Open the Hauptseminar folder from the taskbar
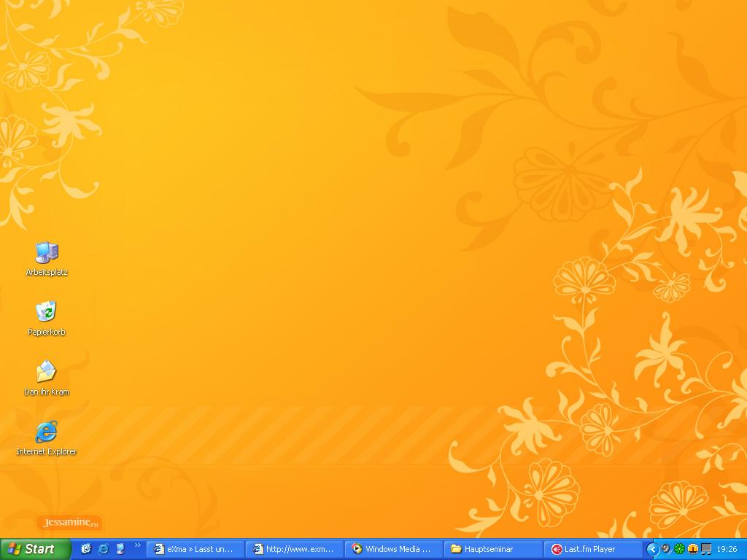Screen dimensions: 747x560 pos(493,549)
